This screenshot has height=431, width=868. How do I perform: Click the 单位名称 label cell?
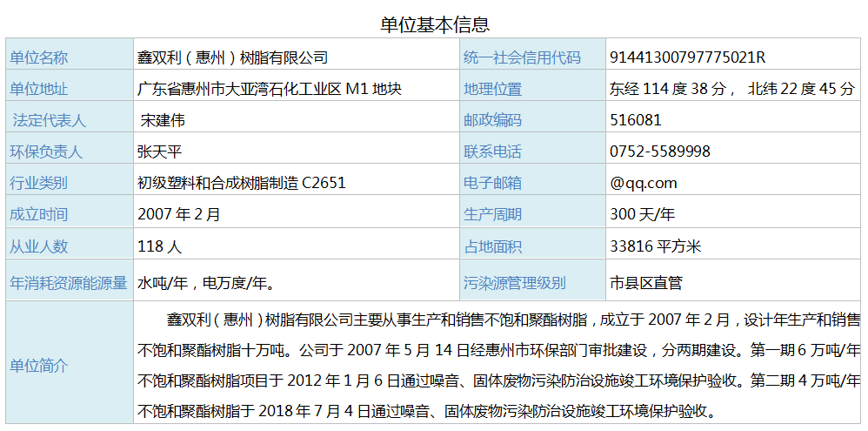(38, 57)
